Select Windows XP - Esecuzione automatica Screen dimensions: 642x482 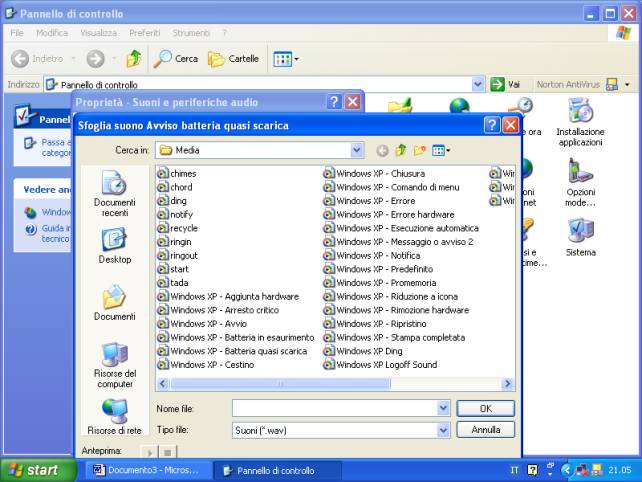(x=401, y=228)
